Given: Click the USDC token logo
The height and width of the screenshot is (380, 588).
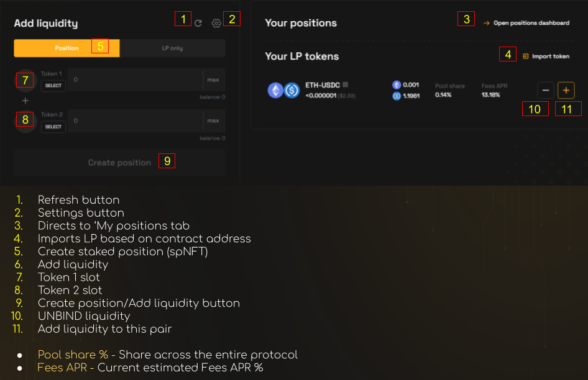Looking at the screenshot, I should (292, 91).
